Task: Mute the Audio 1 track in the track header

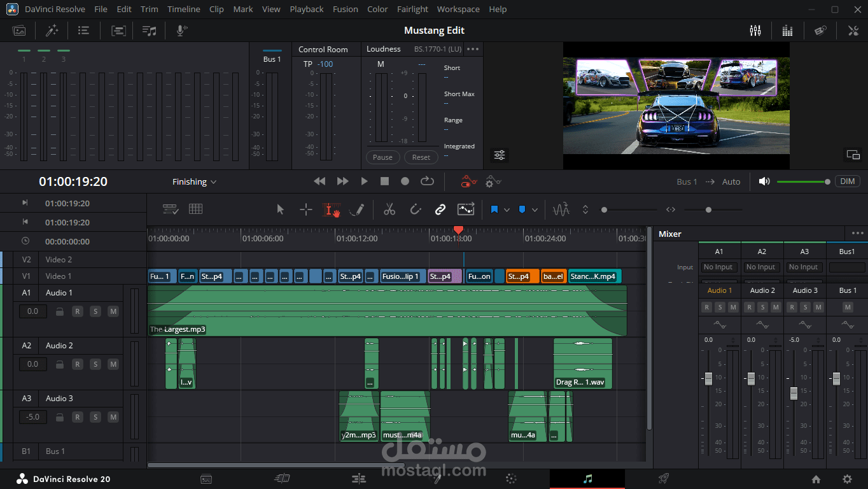Action: 113,311
